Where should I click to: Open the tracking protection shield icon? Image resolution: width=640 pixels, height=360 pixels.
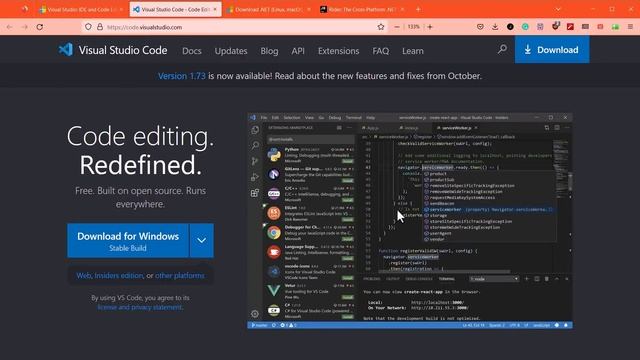click(x=88, y=27)
